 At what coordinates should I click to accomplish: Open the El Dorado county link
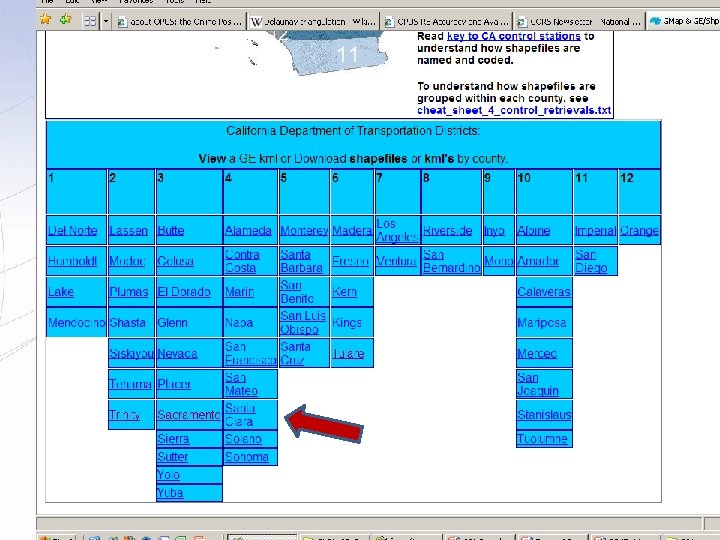tap(184, 292)
